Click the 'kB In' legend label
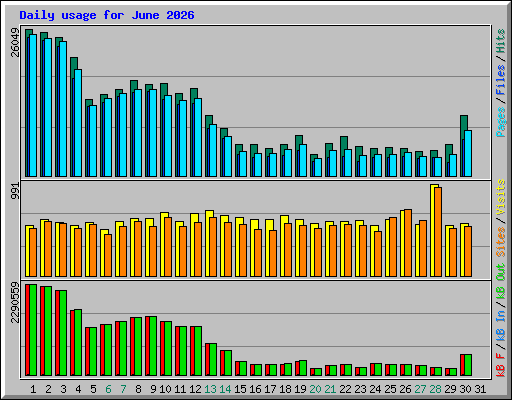 500,327
